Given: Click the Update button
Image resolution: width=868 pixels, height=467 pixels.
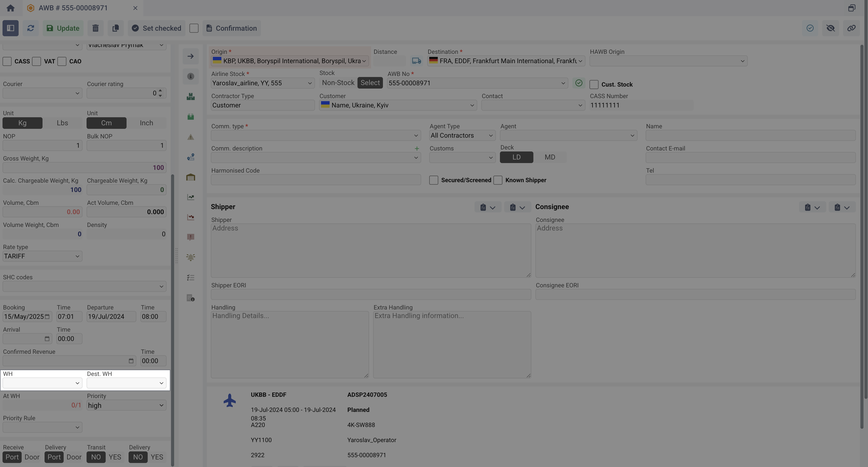Looking at the screenshot, I should [x=63, y=28].
